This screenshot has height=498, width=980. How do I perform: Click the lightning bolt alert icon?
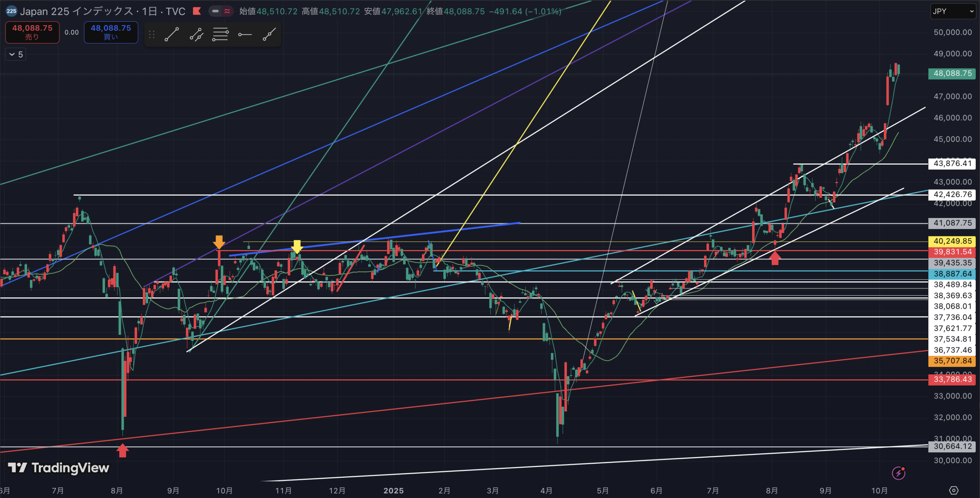pos(898,473)
